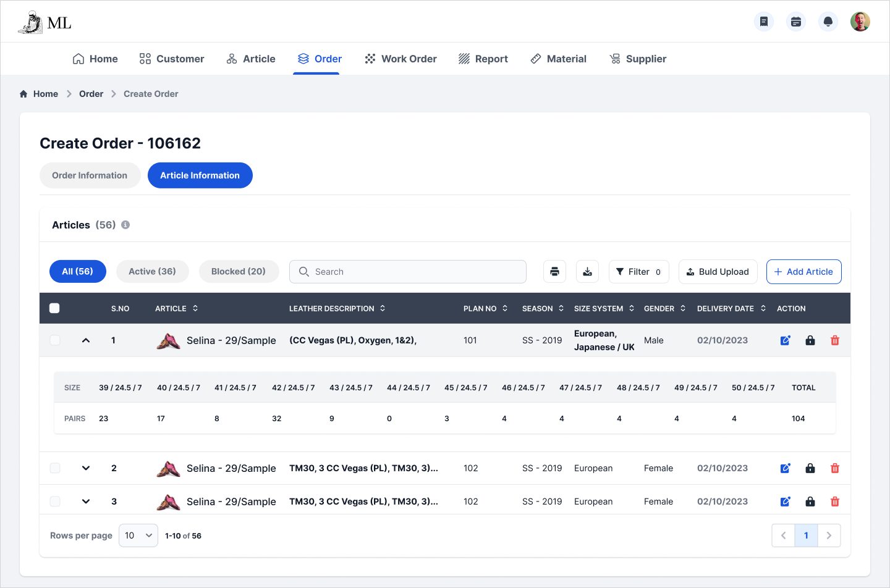Check the checkbox for row 3

[x=55, y=502]
